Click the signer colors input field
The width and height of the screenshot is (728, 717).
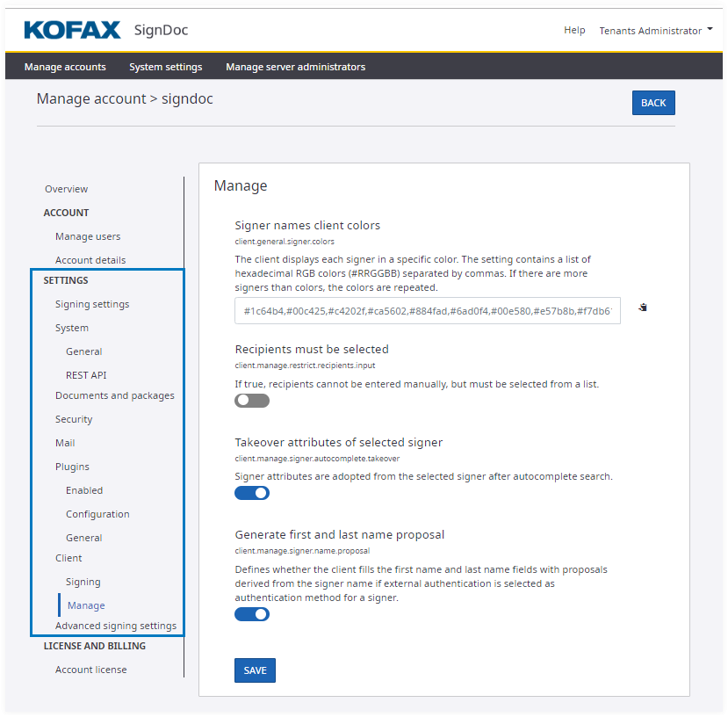point(427,311)
